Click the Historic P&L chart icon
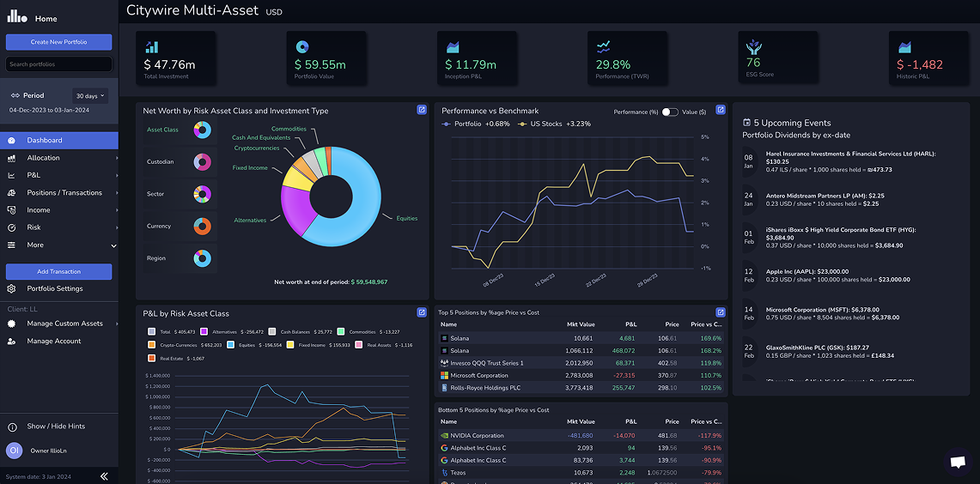 pyautogui.click(x=904, y=47)
